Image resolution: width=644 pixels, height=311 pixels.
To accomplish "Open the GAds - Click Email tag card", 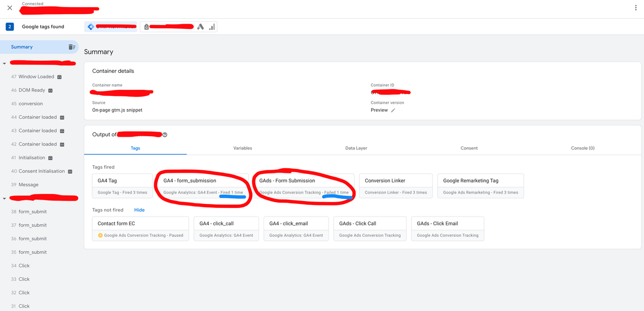I will [448, 229].
